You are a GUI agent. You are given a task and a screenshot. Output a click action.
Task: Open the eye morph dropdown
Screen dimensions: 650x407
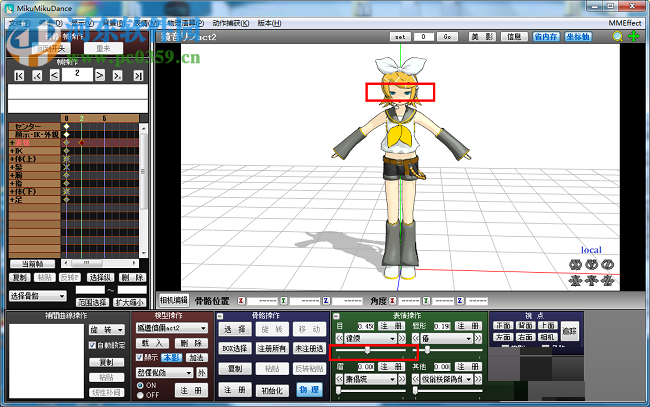pos(370,339)
